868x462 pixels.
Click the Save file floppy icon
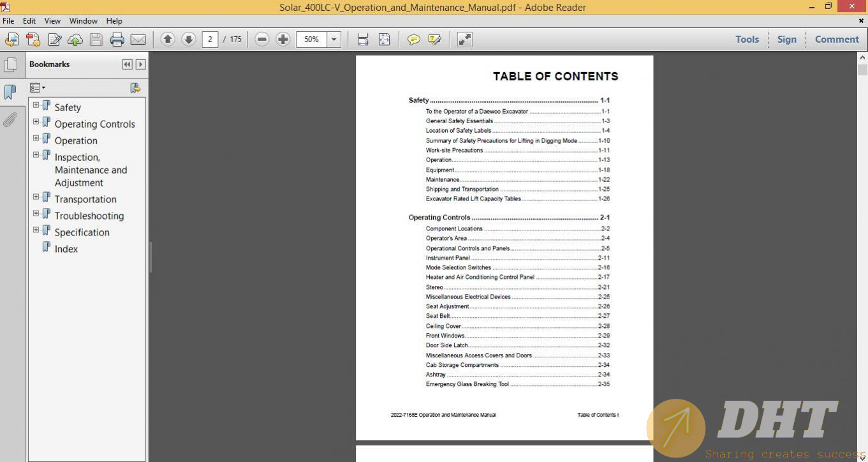(x=96, y=40)
